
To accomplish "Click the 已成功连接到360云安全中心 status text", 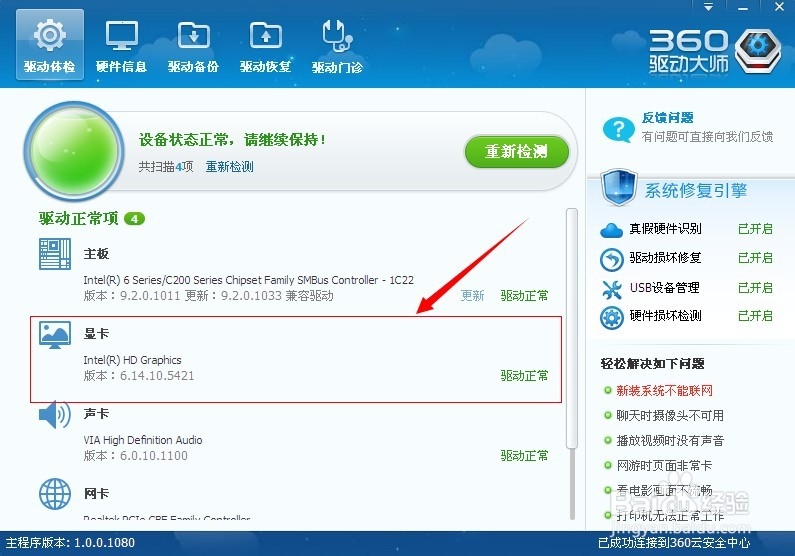I will (674, 543).
